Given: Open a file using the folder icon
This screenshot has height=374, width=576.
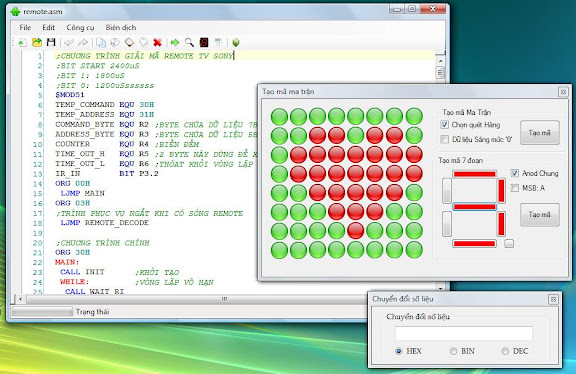Looking at the screenshot, I should click(x=37, y=43).
